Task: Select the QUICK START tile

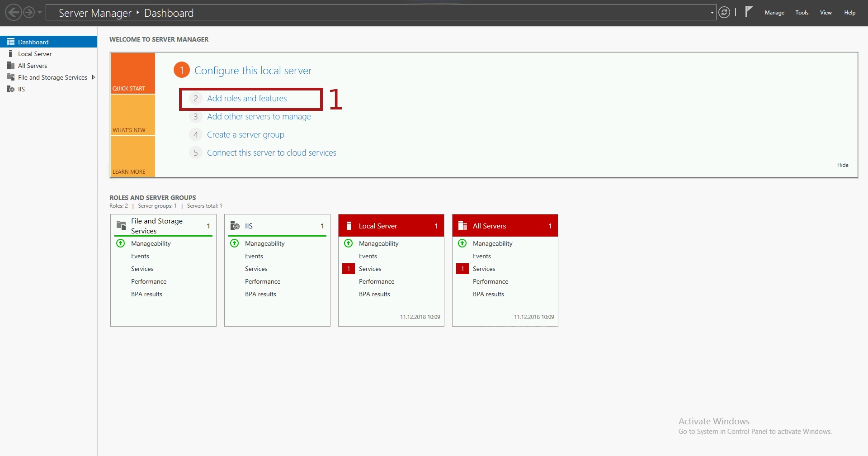Action: 133,73
